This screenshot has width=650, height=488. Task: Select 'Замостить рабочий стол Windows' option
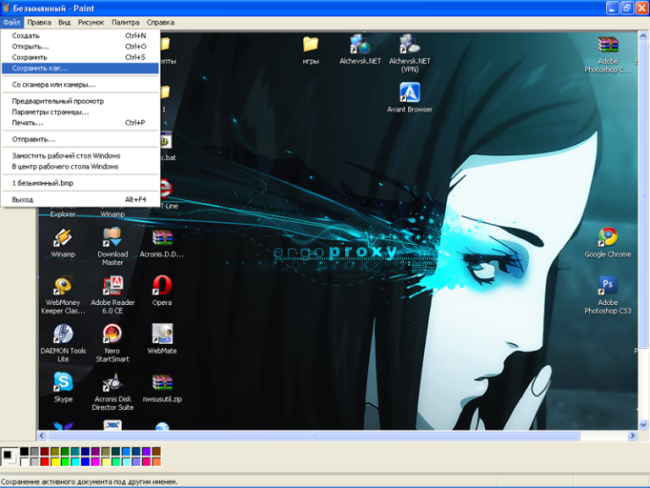(80, 156)
